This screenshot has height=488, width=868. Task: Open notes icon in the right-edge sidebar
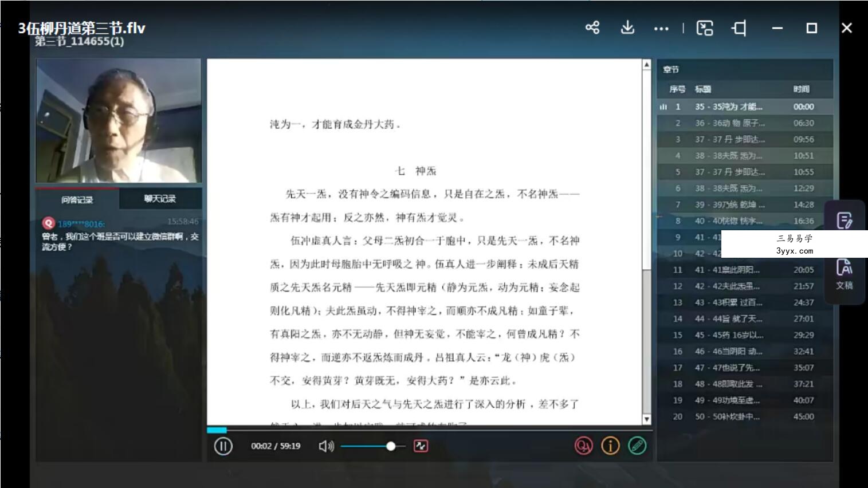845,221
